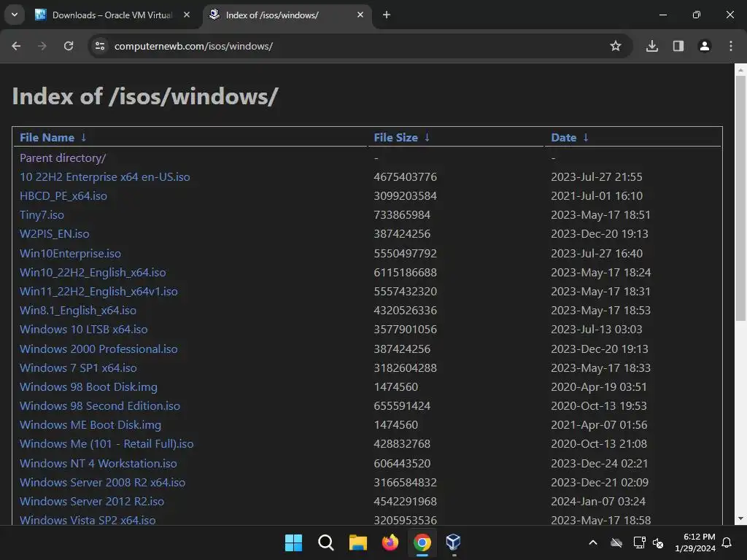747x560 pixels.
Task: Open the clock showing 6:12 PM
Action: click(695, 542)
